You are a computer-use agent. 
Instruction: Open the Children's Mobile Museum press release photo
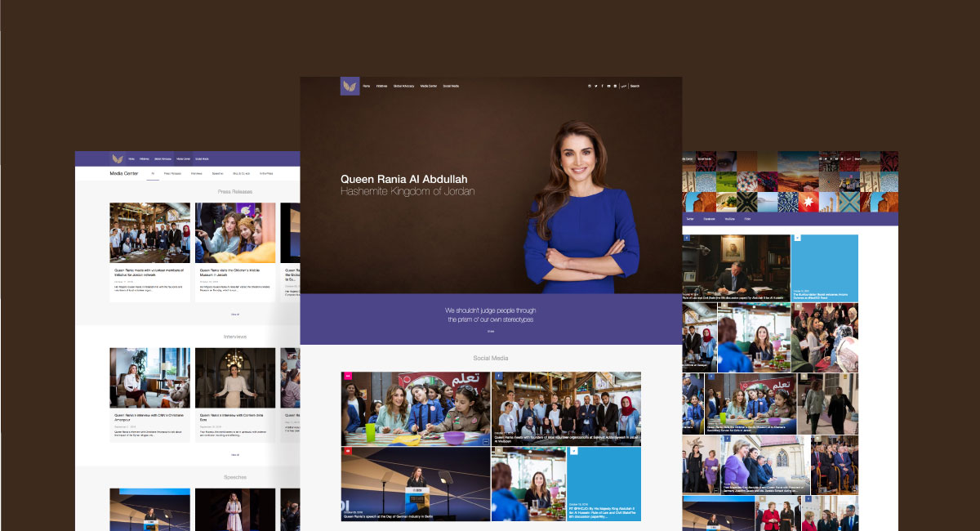[x=235, y=233]
